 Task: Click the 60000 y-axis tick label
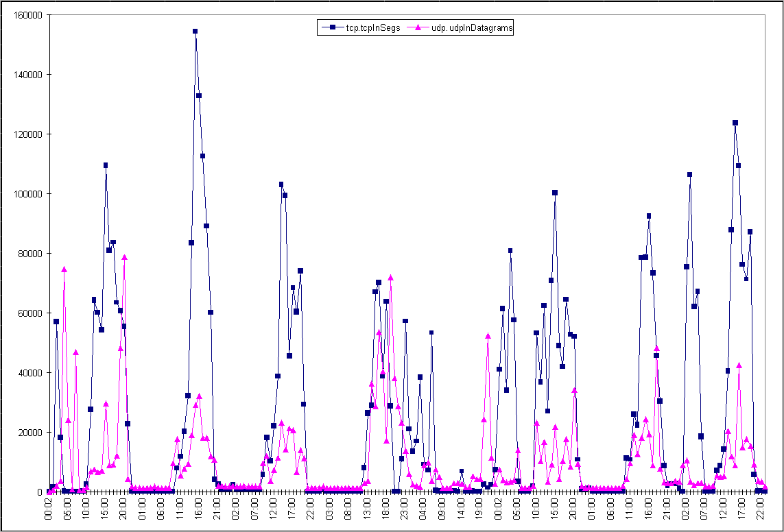pyautogui.click(x=29, y=313)
